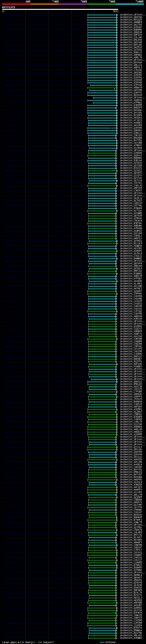Click hit label UniRef100_A8RWF8
The width and height of the screenshot is (146, 644).
pos(131,22)
